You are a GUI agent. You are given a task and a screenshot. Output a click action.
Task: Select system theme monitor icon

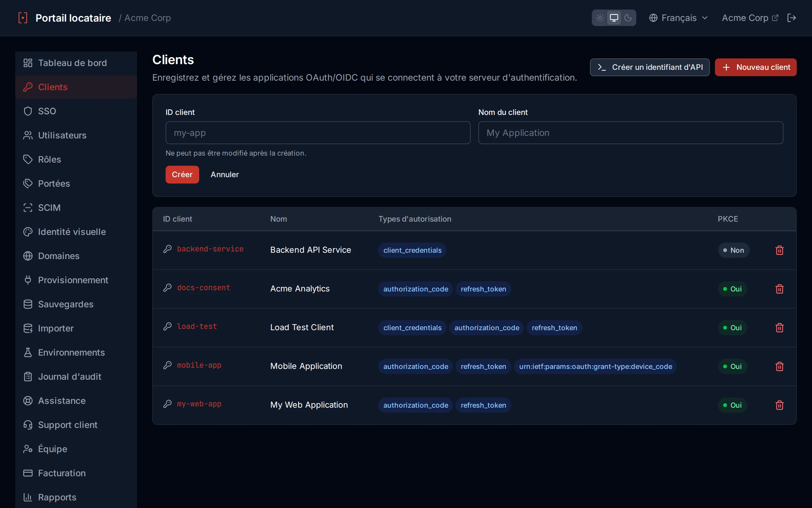pyautogui.click(x=614, y=18)
